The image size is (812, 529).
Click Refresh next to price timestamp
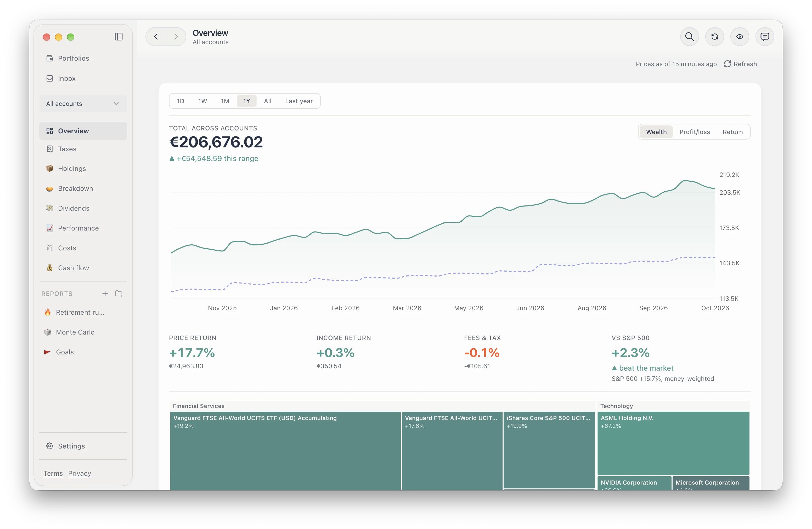[740, 64]
